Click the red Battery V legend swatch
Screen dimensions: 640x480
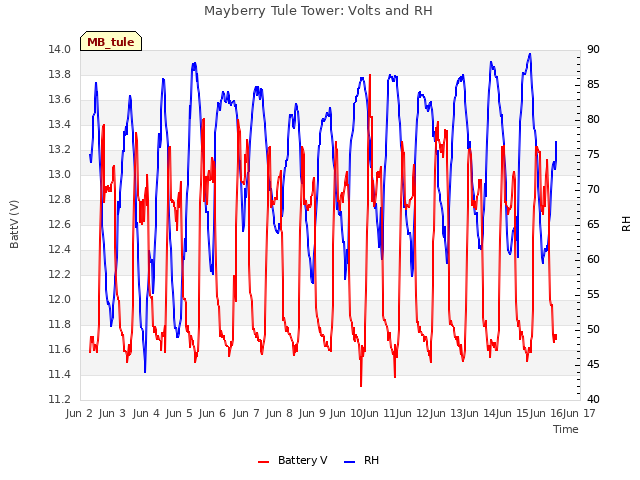tap(264, 461)
